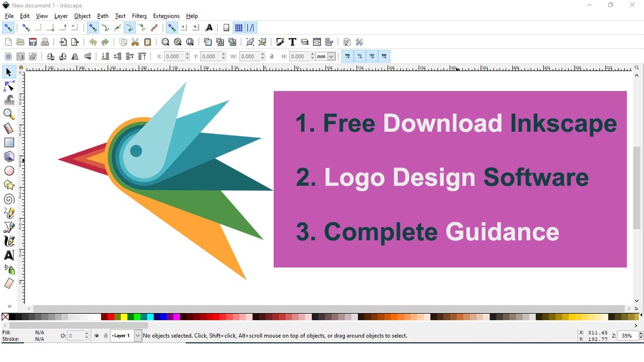Select the Spray tool

(9, 269)
